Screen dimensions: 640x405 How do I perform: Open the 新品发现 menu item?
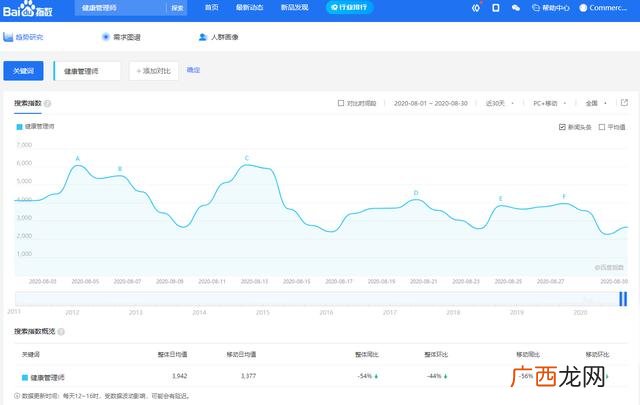(294, 7)
